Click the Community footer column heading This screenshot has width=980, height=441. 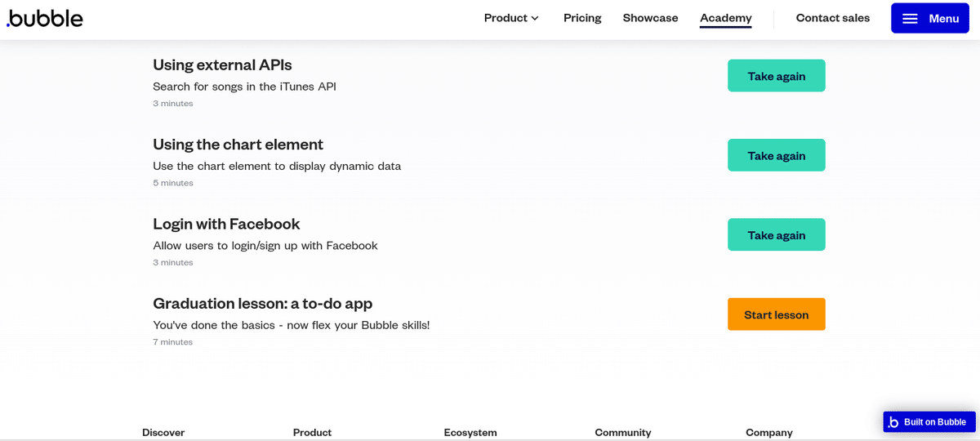[x=623, y=432]
